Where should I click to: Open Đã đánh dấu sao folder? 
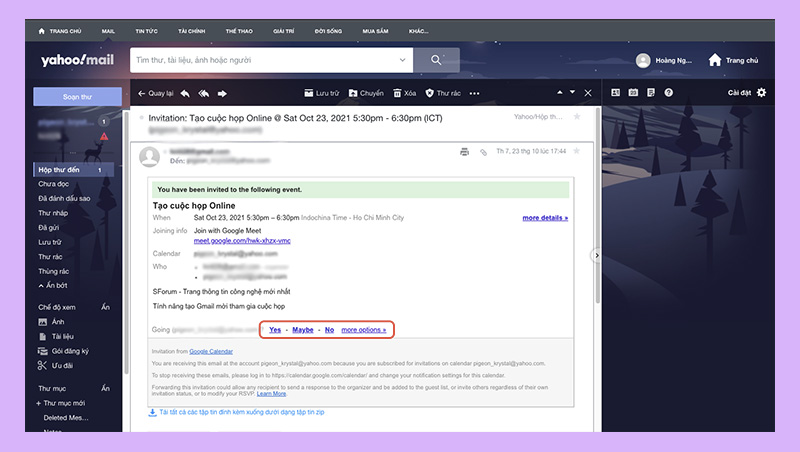click(64, 198)
